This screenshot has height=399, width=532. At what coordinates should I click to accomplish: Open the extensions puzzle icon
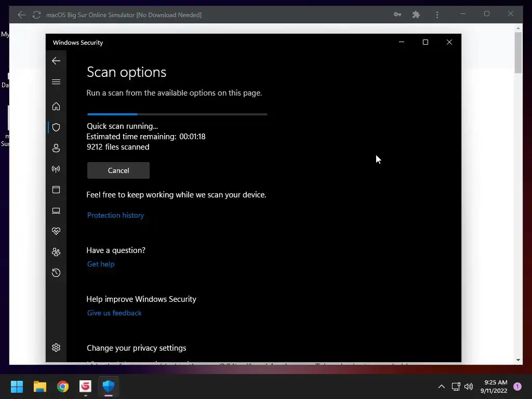[x=416, y=15]
